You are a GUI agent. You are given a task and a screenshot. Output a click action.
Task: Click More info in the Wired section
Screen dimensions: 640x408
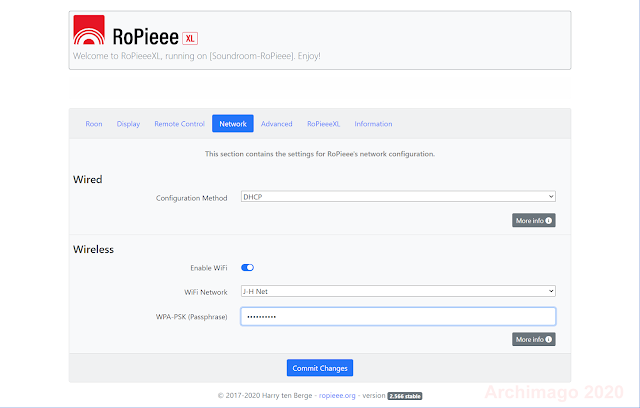pyautogui.click(x=533, y=220)
